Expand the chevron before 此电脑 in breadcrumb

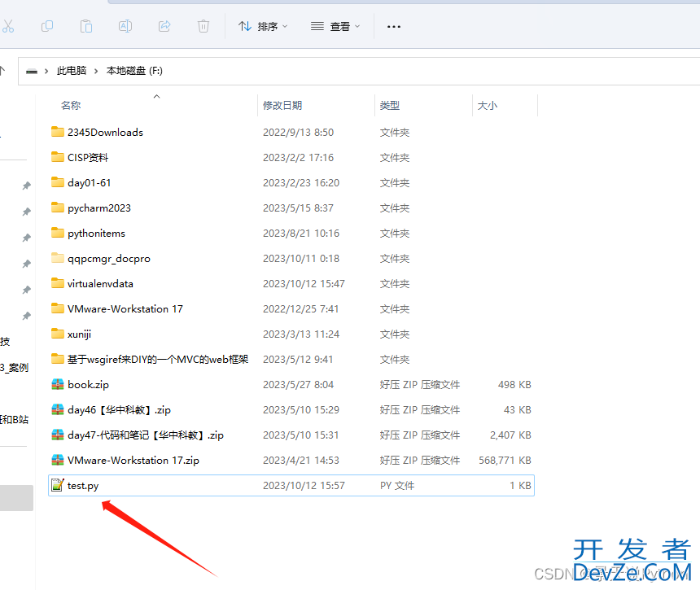pos(46,71)
